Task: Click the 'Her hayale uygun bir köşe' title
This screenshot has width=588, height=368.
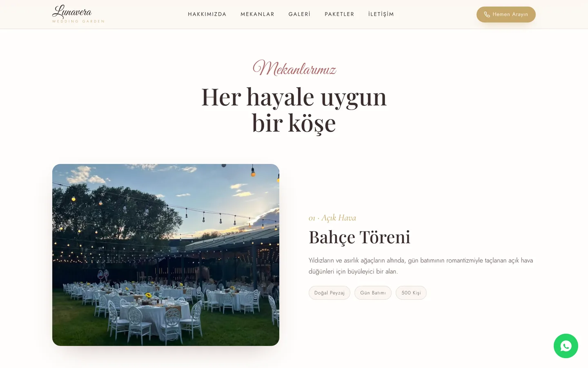Action: click(294, 110)
